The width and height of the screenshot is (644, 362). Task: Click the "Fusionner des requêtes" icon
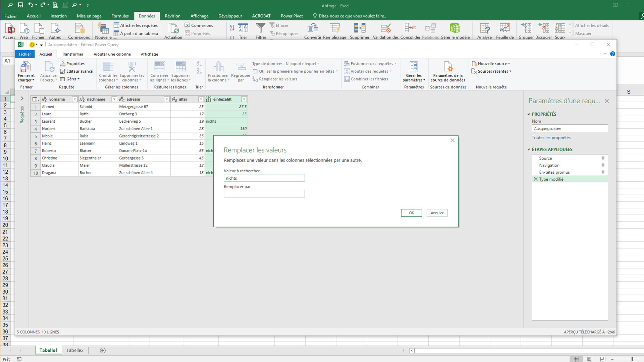(x=347, y=63)
